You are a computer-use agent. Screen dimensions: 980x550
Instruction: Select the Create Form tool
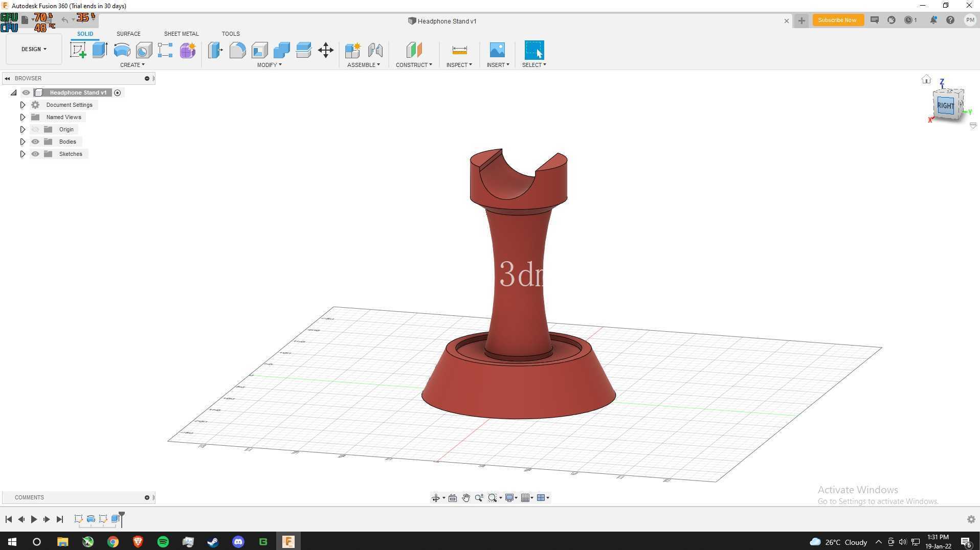188,50
